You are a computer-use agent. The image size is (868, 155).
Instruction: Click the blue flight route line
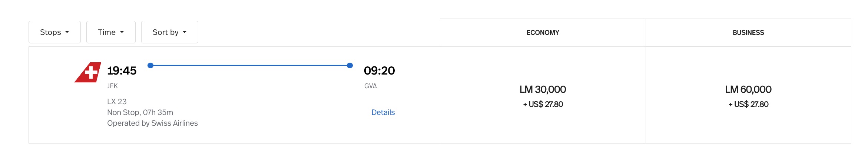click(x=250, y=66)
